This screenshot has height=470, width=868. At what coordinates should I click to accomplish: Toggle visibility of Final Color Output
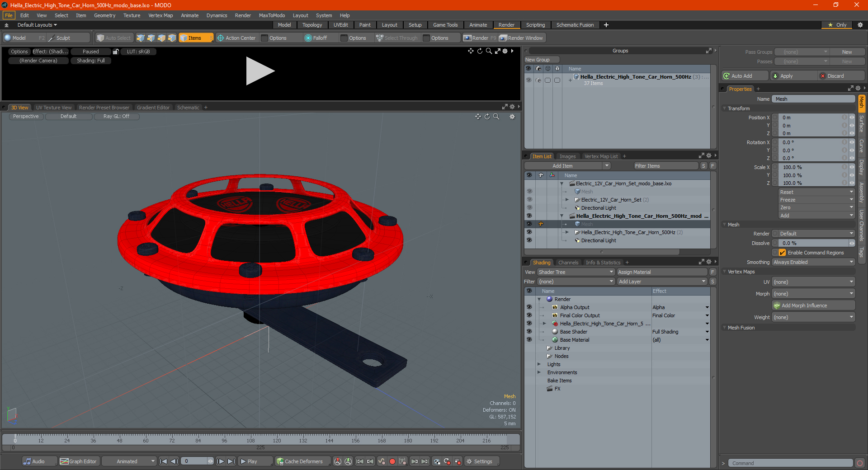point(529,315)
